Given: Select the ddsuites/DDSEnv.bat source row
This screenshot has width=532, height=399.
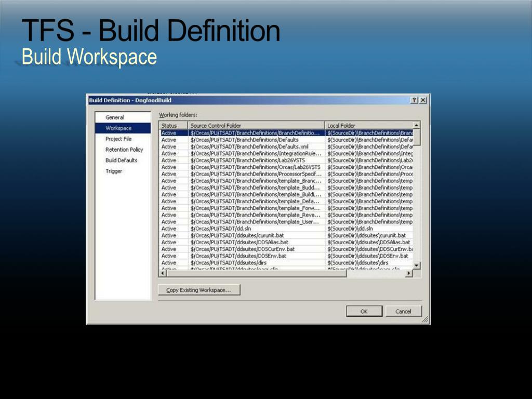Looking at the screenshot, I should coord(286,256).
